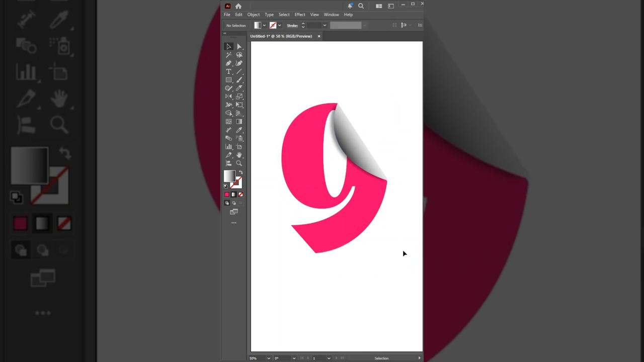Viewport: 644px width, 362px height.
Task: Select the Direct Selection tool
Action: coord(239,46)
